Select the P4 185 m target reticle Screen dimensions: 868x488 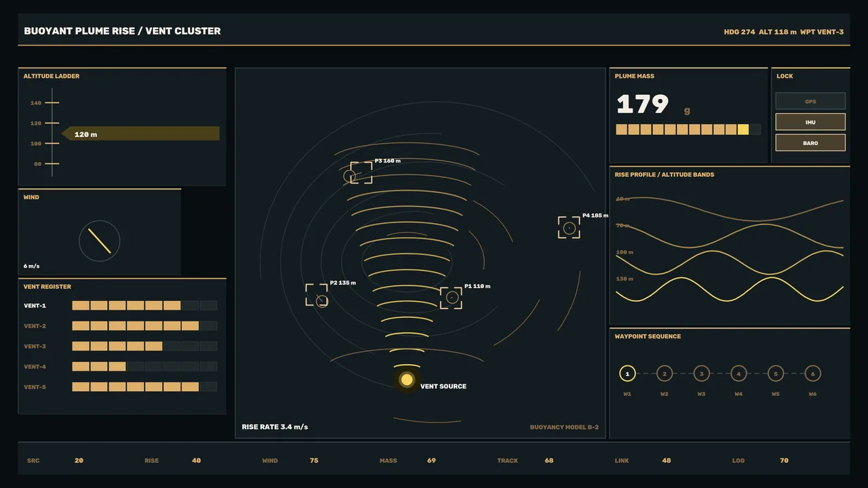tap(569, 228)
